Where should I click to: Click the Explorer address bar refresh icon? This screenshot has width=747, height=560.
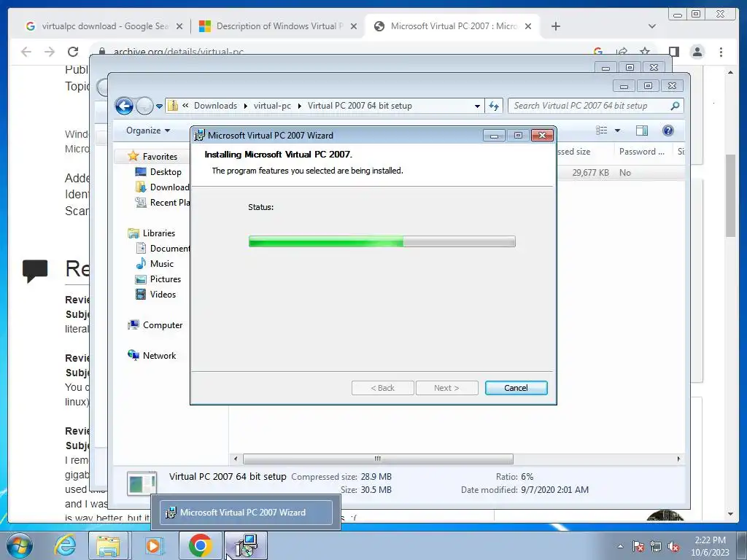(x=494, y=106)
